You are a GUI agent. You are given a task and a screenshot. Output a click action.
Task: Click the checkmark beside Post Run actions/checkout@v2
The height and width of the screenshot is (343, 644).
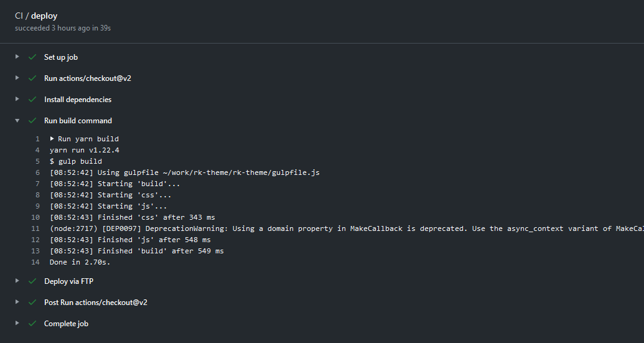32,303
